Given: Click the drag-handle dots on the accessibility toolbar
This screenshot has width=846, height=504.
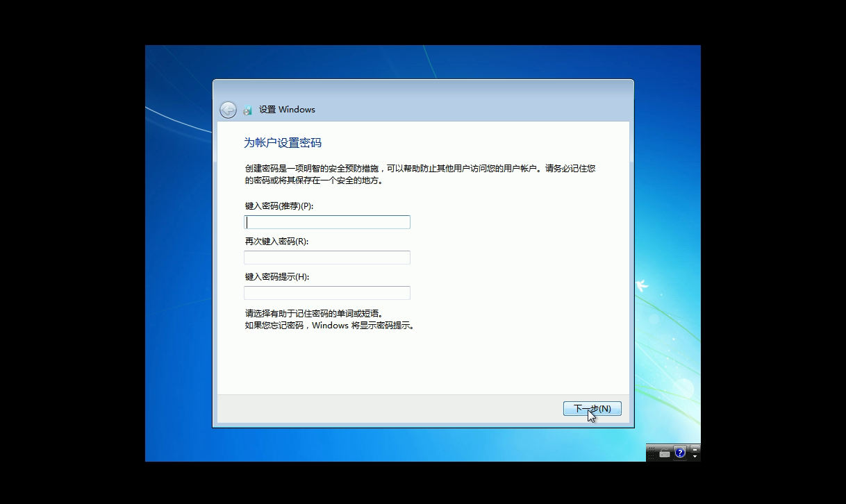Looking at the screenshot, I should point(651,453).
